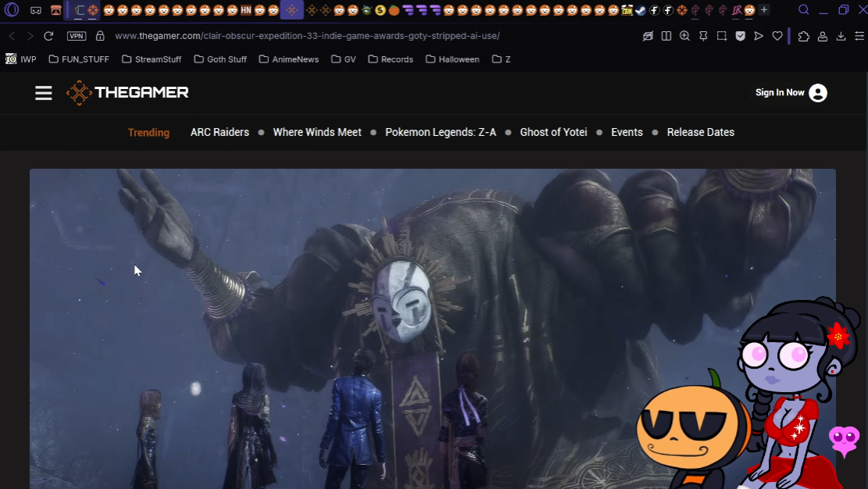This screenshot has width=868, height=489.
Task: Click Sign In Now
Action: [x=780, y=92]
